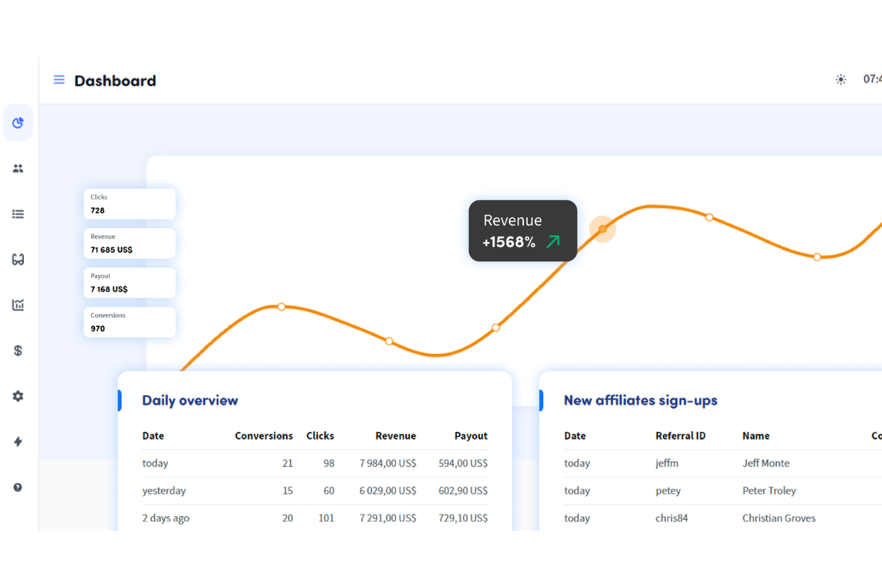882x588 pixels.
Task: Click the 6 029,00 US$ revenue cell
Action: 388,490
